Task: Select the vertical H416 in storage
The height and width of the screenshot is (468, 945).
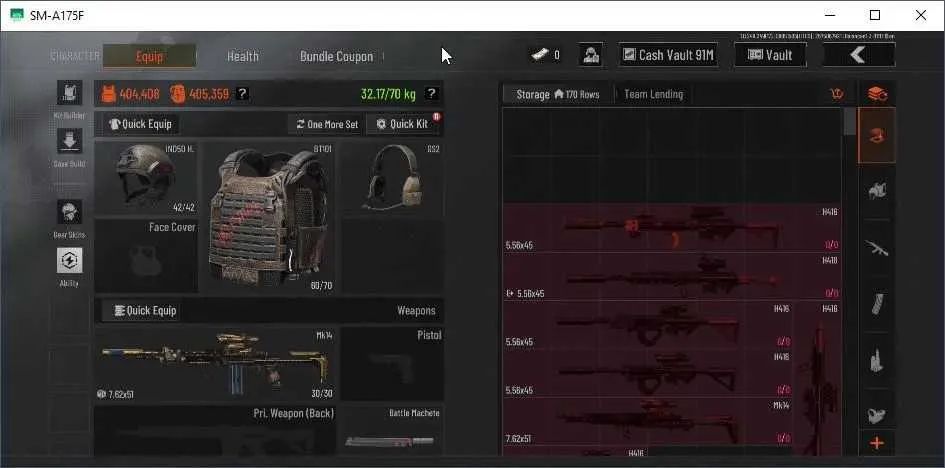Action: [817, 378]
